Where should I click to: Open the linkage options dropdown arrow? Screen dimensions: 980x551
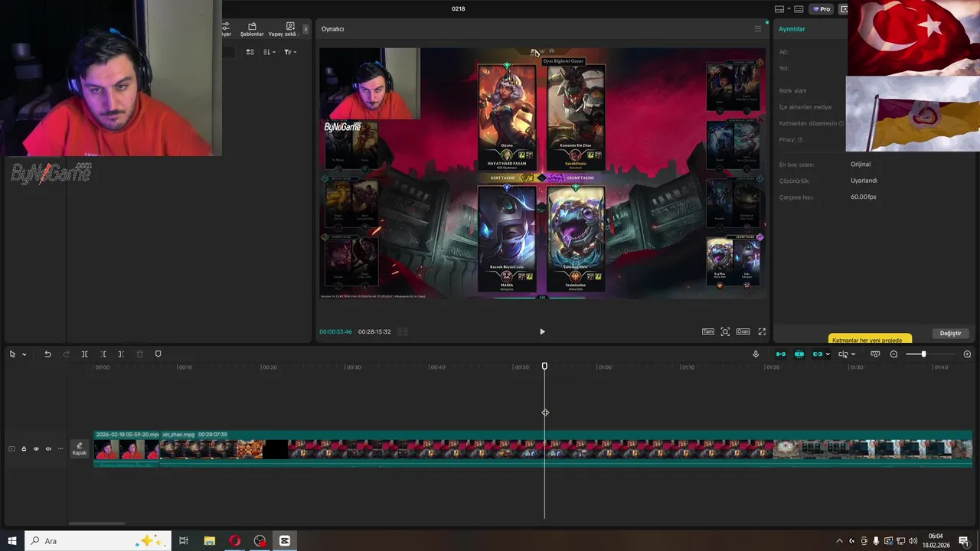point(828,354)
